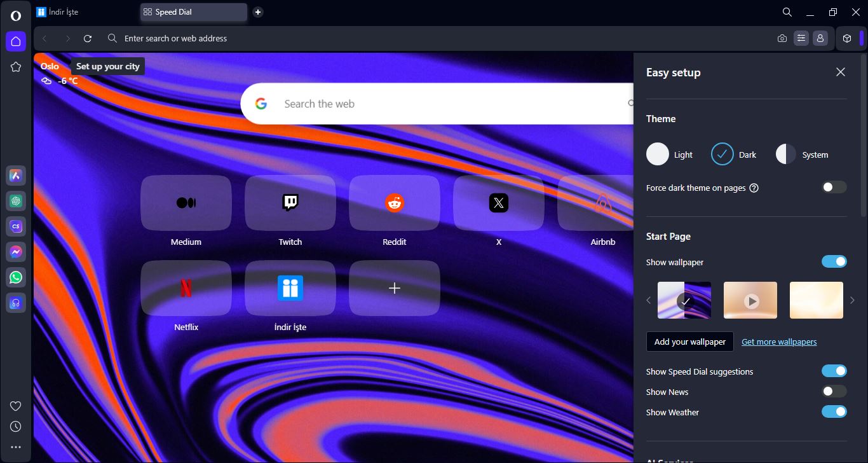
Task: Reload the current page
Action: point(88,39)
